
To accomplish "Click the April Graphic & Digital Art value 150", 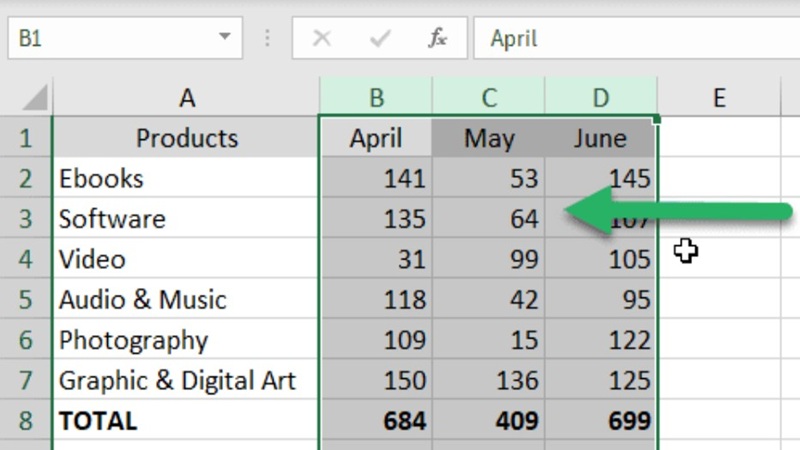I will pyautogui.click(x=376, y=380).
